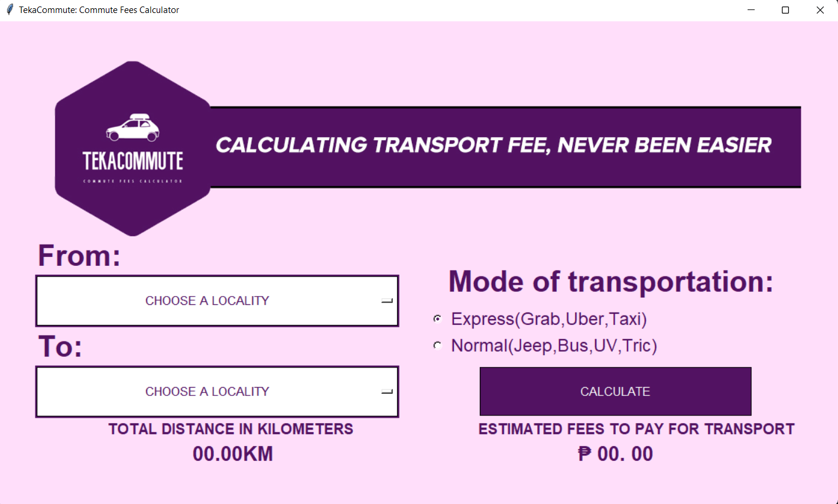The height and width of the screenshot is (504, 838).
Task: Select the Normal(Jeep,Bus,UV,Tric) transport mode
Action: pyautogui.click(x=554, y=345)
